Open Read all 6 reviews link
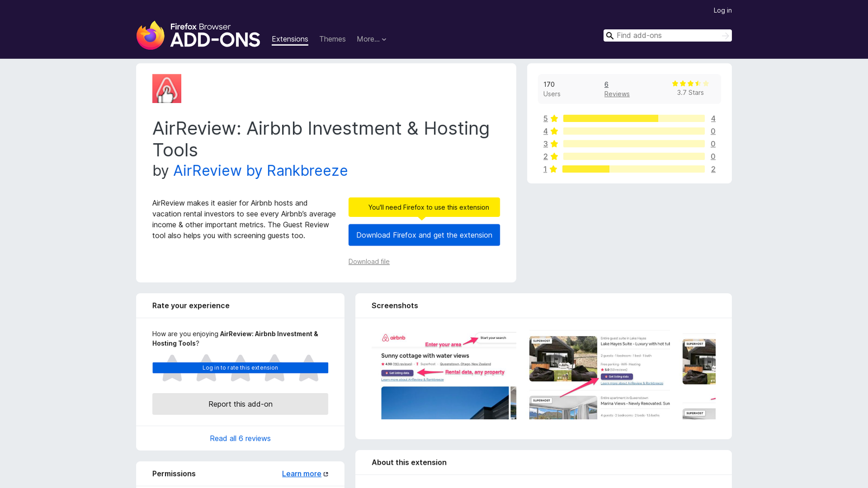This screenshot has width=868, height=488. 240,438
